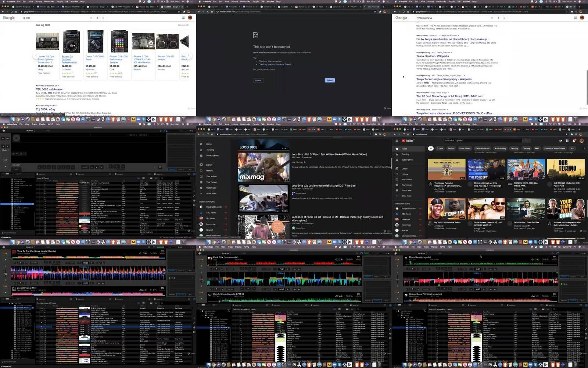This screenshot has height=368, width=588.
Task: Open 2 PLAYER dropdown above Time To Put Up
Action: (30, 247)
